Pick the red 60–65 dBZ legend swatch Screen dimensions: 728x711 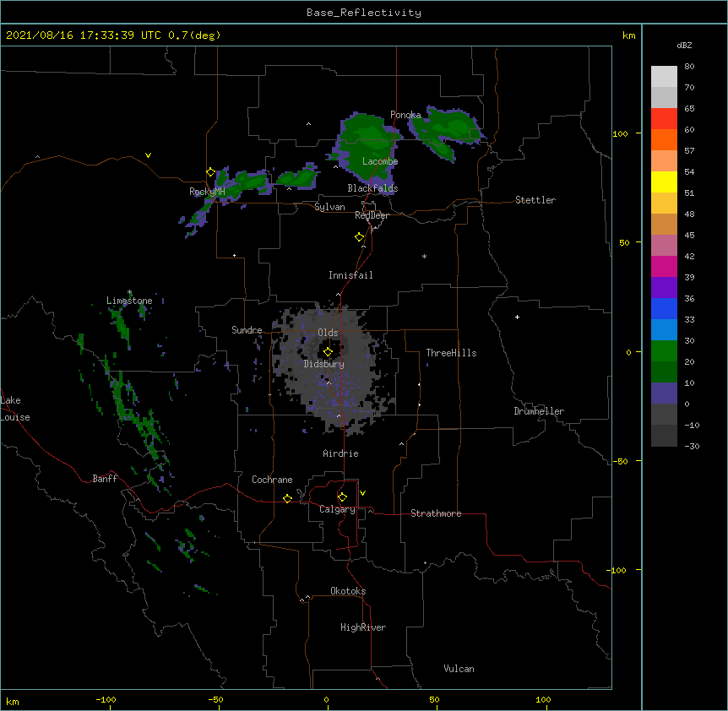664,119
